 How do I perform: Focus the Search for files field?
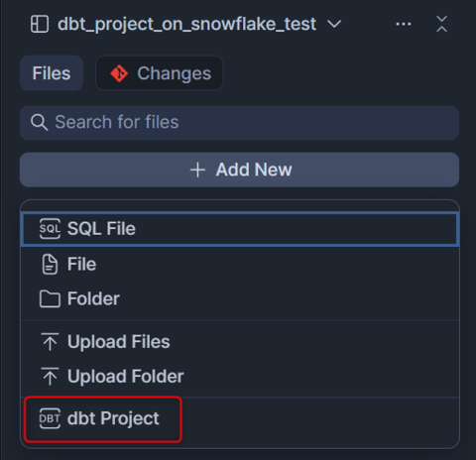239,123
